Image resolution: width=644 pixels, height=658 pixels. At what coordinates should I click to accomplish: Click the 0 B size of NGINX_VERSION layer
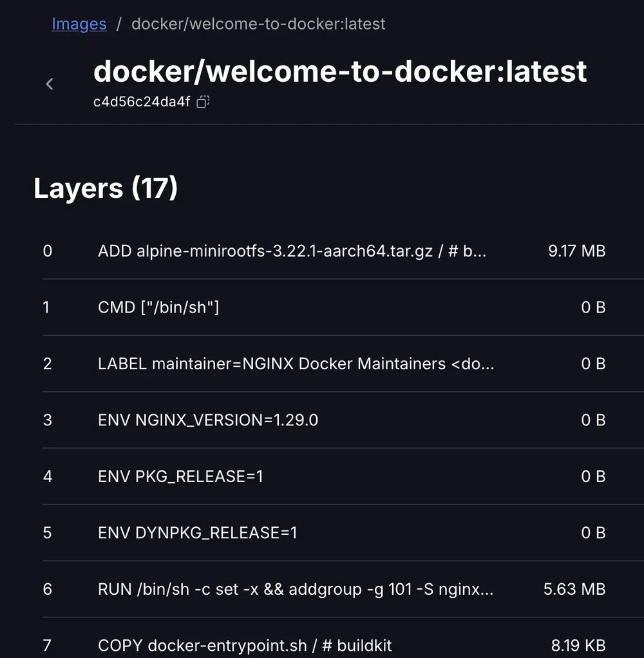[593, 420]
